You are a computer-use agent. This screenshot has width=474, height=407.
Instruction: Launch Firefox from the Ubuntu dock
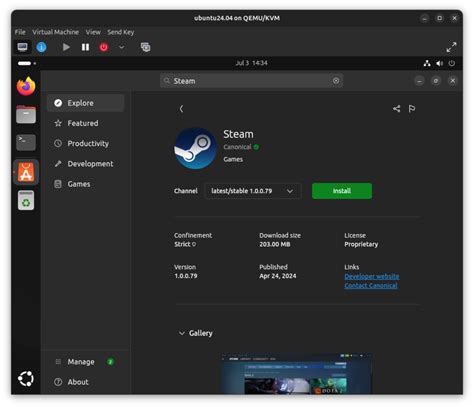click(x=26, y=86)
